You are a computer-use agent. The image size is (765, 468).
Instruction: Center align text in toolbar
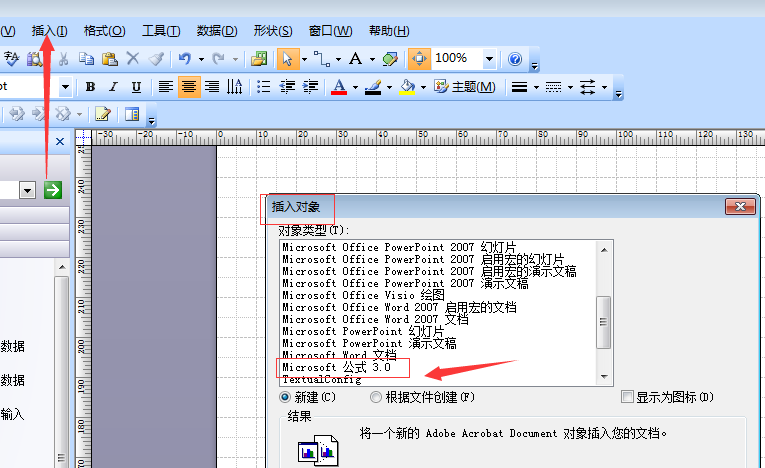189,87
